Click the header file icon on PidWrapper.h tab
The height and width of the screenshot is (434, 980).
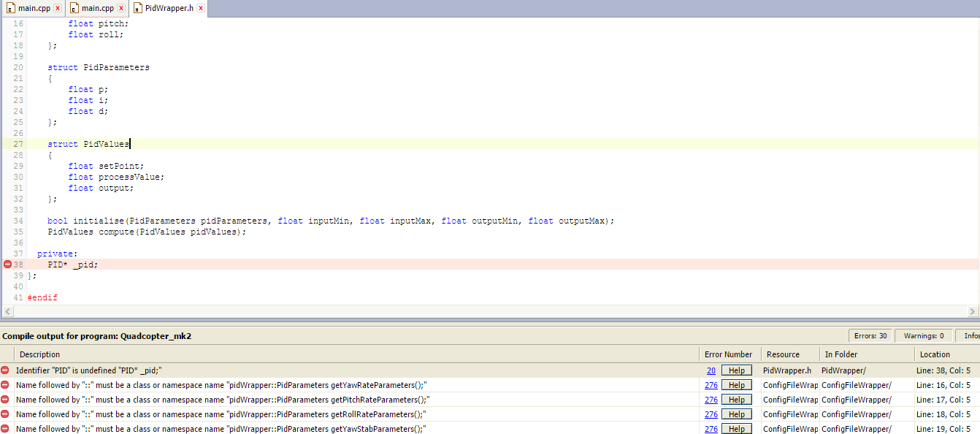pyautogui.click(x=137, y=9)
